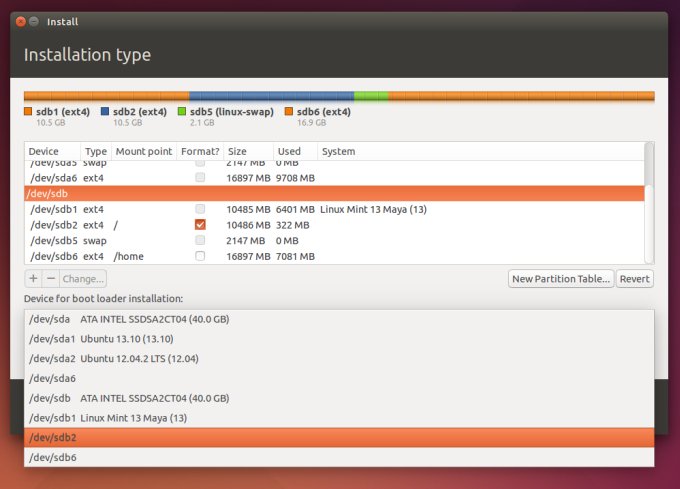Click the Revert button
Screen dimensions: 680x489
click(x=634, y=279)
